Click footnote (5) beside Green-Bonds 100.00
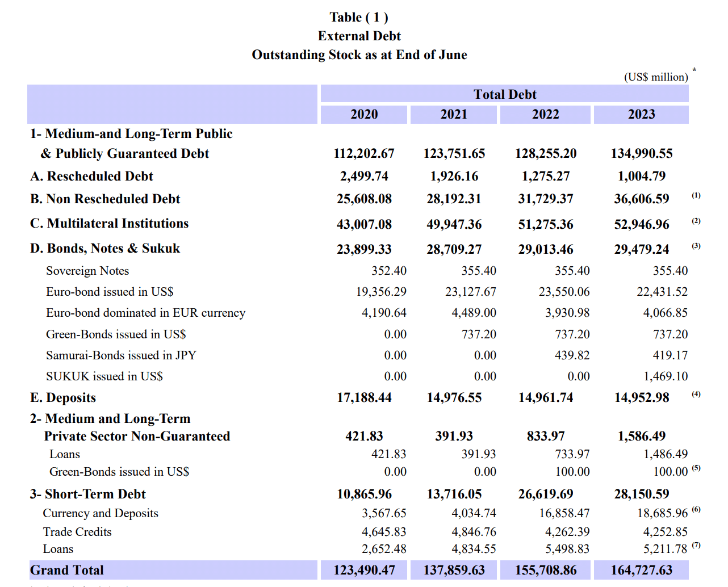Image resolution: width=728 pixels, height=587 pixels. pos(696,468)
